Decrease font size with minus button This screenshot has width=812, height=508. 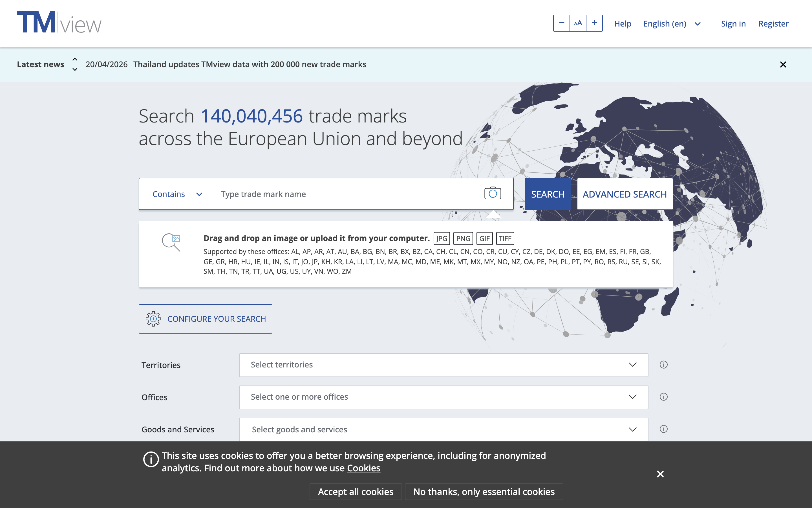tap(561, 23)
